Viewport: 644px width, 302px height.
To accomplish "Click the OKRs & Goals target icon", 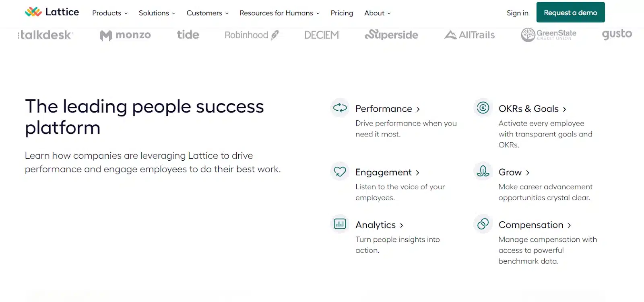I will click(483, 108).
